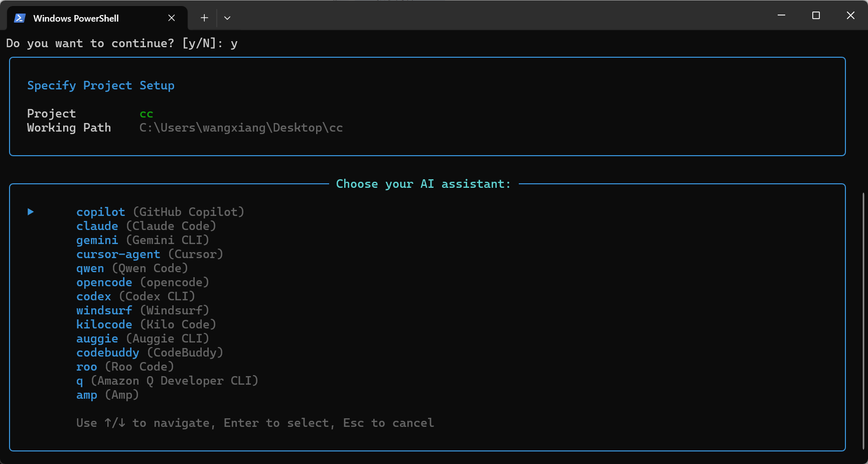
Task: Close the Windows PowerShell tab
Action: point(172,18)
